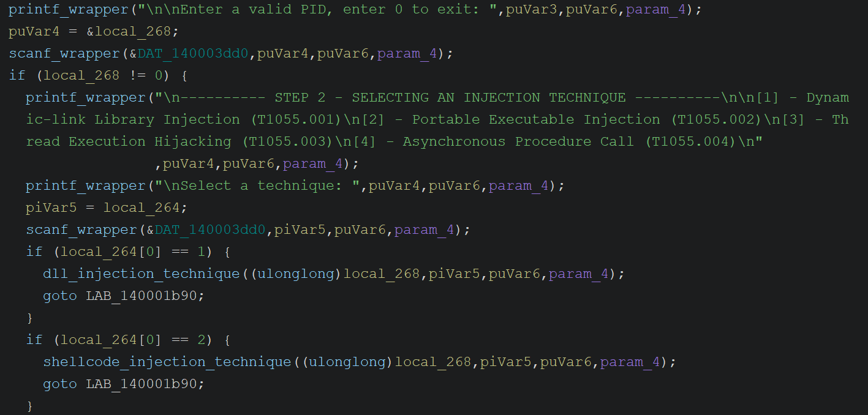Jump to LAB_140001b90 below shellcode_injection_technique
The image size is (868, 415).
click(x=145, y=384)
